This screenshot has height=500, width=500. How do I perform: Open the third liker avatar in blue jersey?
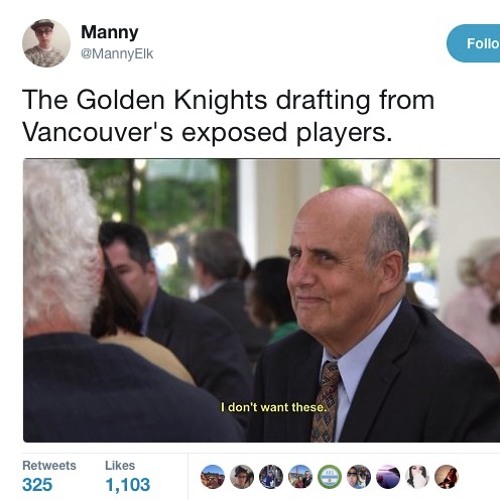[x=271, y=477]
